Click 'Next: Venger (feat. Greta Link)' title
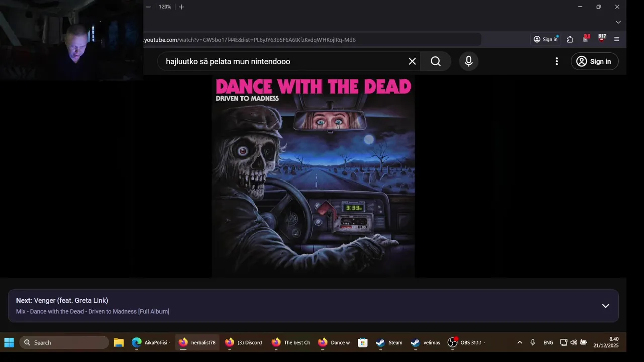This screenshot has width=644, height=362. (62, 300)
